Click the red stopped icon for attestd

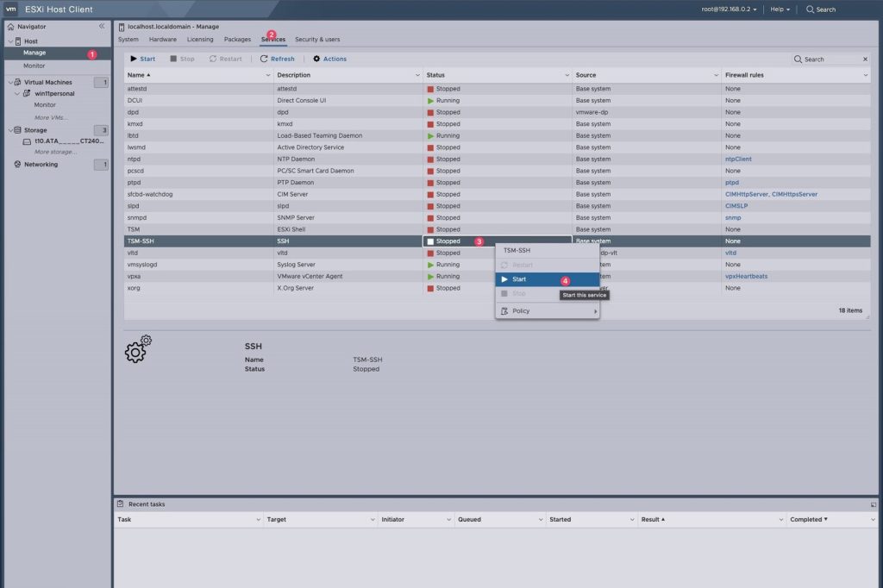tap(430, 89)
